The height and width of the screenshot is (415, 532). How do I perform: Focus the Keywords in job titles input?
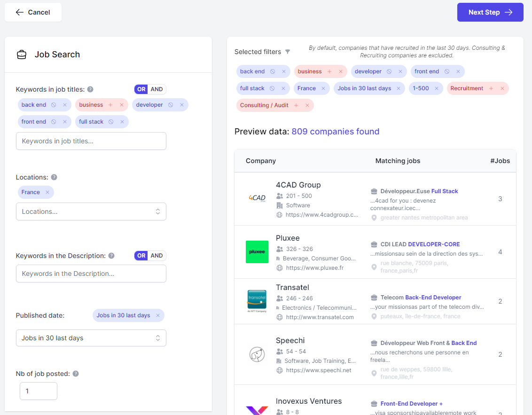click(x=91, y=141)
